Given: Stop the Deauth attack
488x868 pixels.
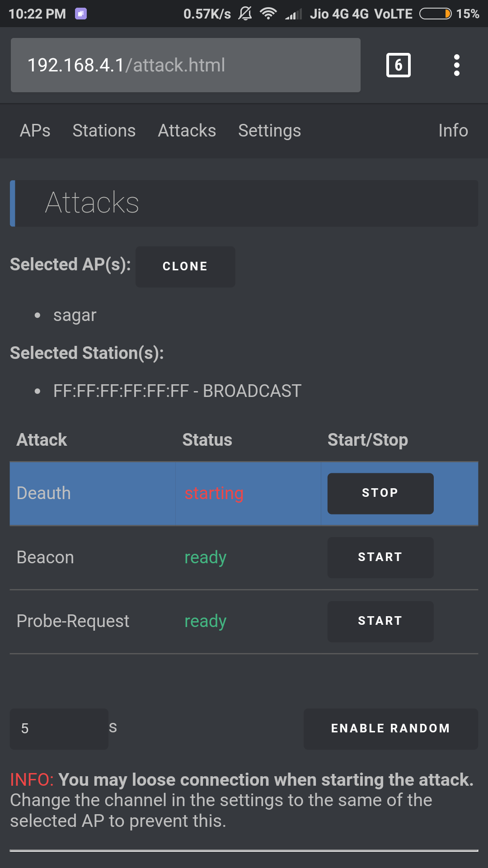Looking at the screenshot, I should click(380, 493).
